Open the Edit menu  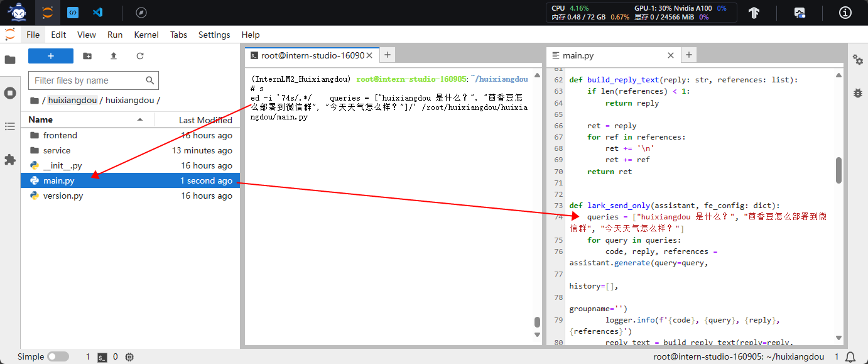pyautogui.click(x=58, y=35)
